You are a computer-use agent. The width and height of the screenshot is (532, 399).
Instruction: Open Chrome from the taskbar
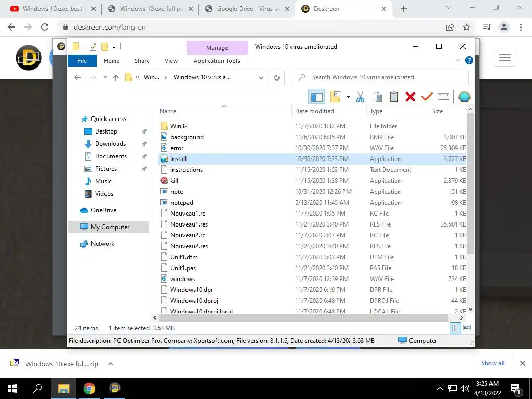pyautogui.click(x=89, y=389)
